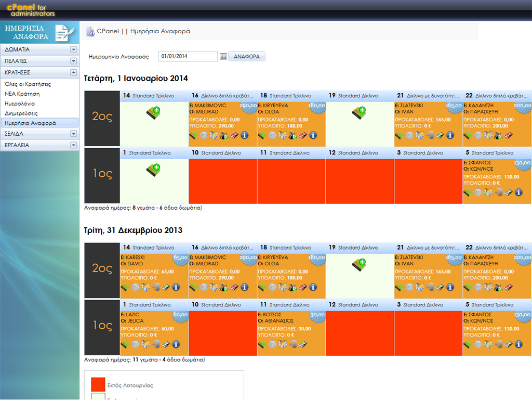Open Ημερολόγιο from the sidebar menu
Viewport: 532px width, 400px height.
(x=20, y=104)
